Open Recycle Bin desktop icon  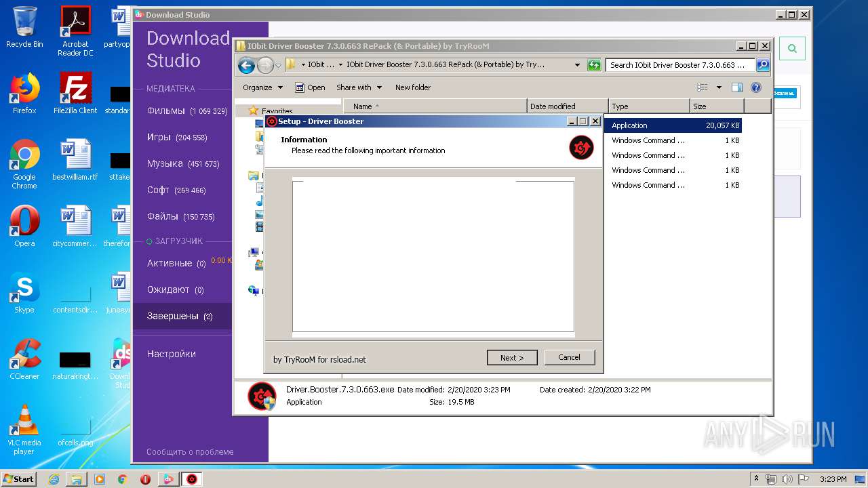(24, 27)
